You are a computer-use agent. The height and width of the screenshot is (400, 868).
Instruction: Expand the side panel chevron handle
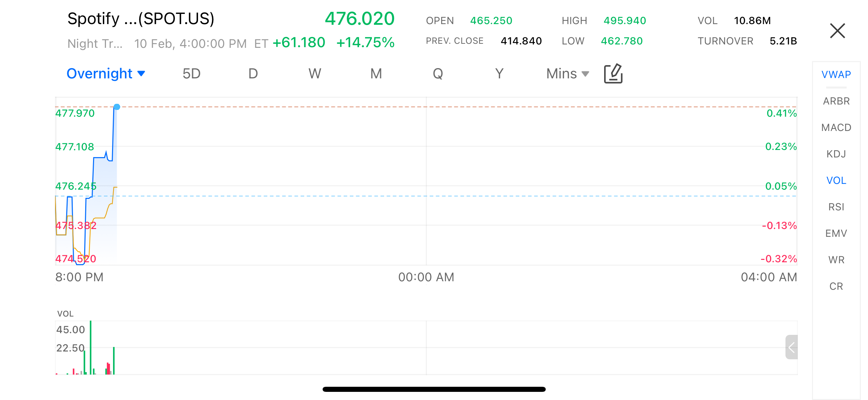pyautogui.click(x=791, y=347)
